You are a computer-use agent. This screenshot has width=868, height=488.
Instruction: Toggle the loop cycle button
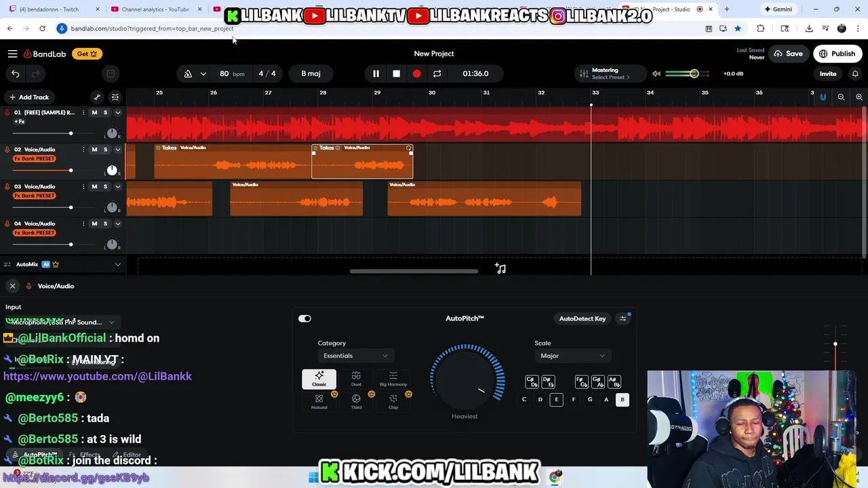pos(437,73)
